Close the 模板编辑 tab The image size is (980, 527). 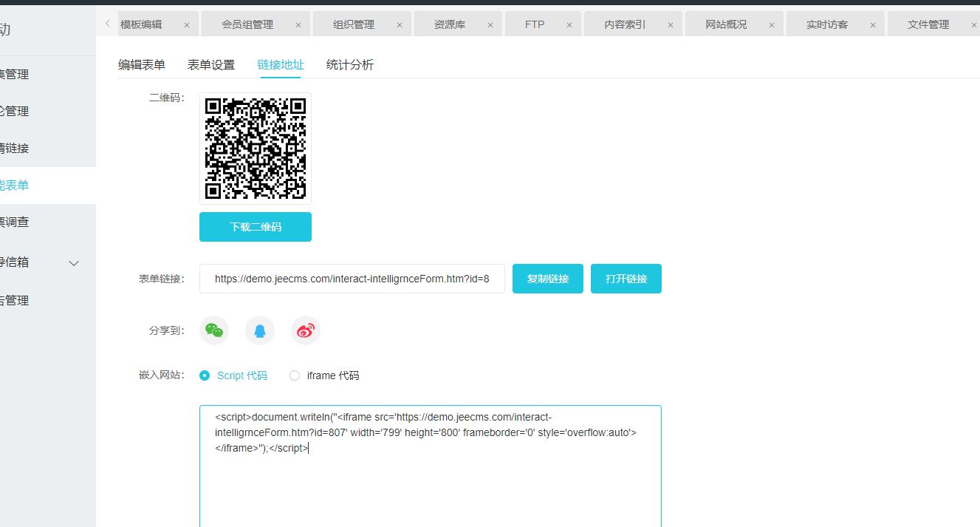click(x=187, y=24)
